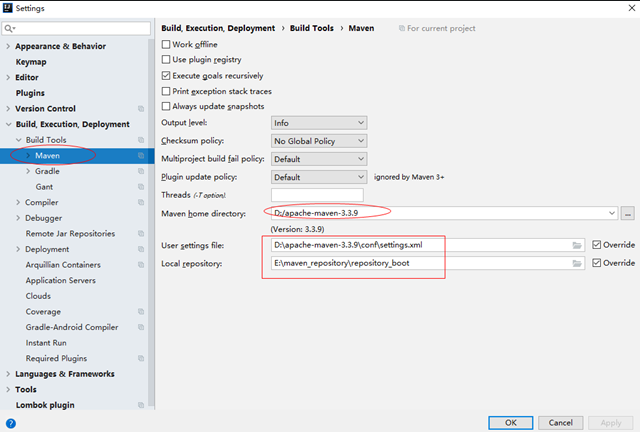The width and height of the screenshot is (640, 432).
Task: Click Build Tools in the breadcrumb
Action: tap(312, 28)
